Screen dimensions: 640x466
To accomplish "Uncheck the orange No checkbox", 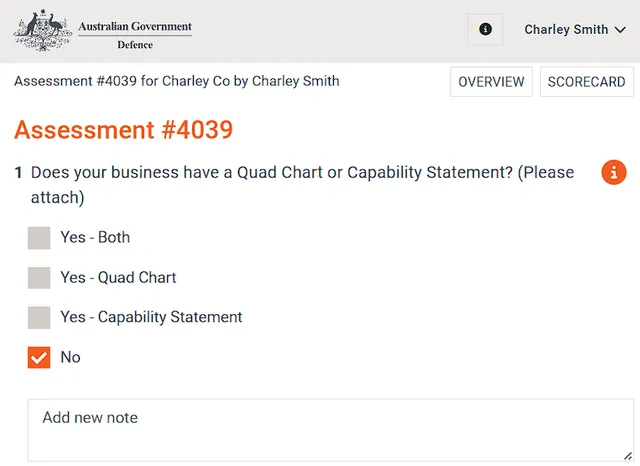I will [39, 357].
